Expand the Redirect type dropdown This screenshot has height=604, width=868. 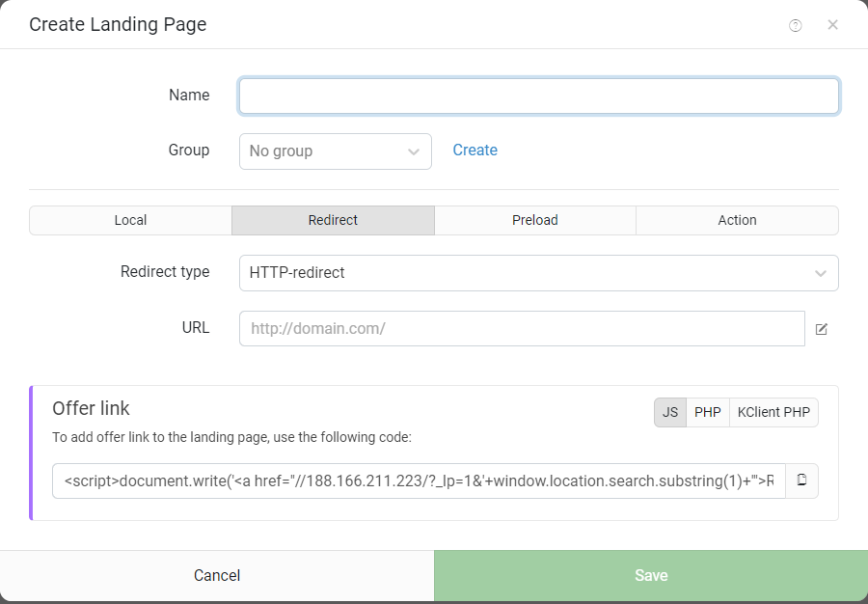[x=538, y=273]
